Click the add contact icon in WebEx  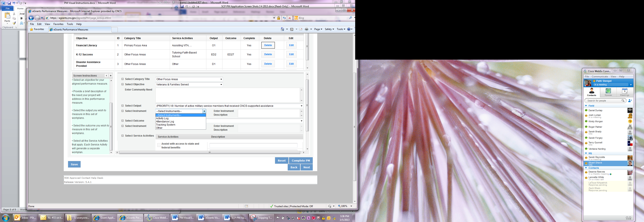tap(630, 101)
